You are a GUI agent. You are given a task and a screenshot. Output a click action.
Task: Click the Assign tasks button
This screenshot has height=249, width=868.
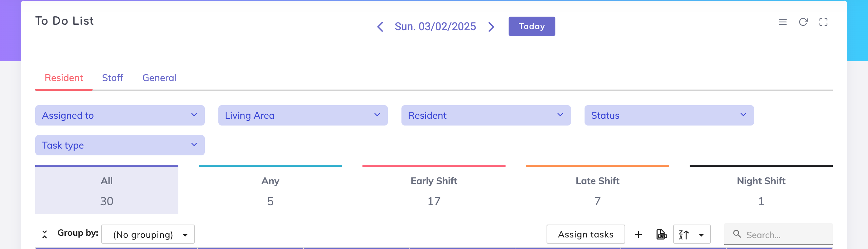(586, 234)
